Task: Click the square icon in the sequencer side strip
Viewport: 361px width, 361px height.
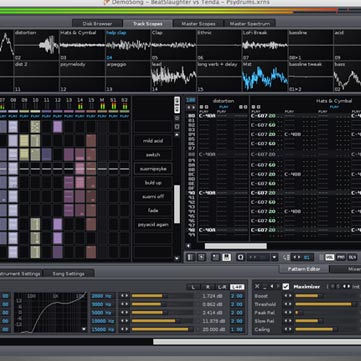Action: (x=177, y=127)
